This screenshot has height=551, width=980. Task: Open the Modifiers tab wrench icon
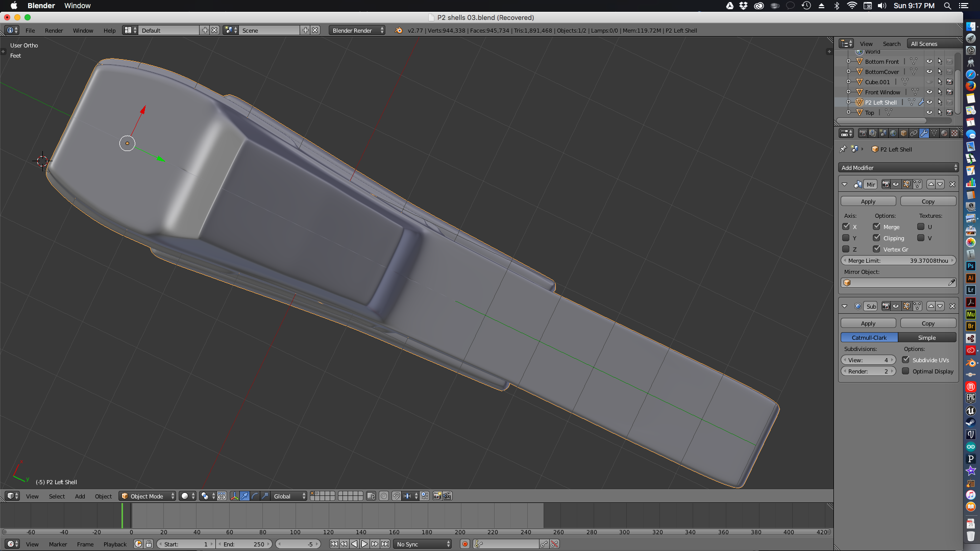click(x=924, y=133)
